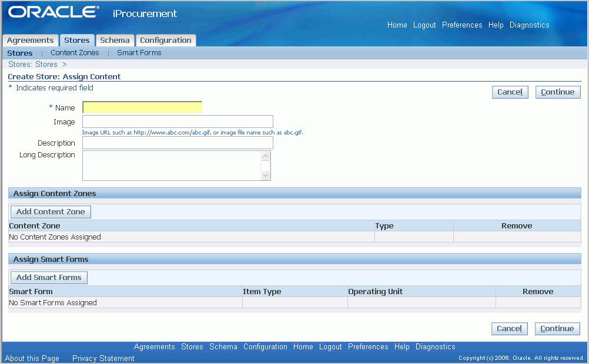Click the Description input field

point(178,143)
